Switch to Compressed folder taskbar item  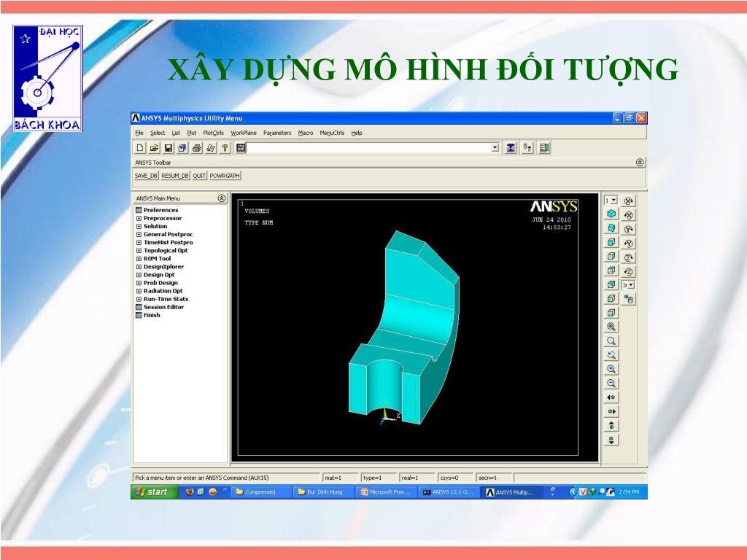[260, 492]
